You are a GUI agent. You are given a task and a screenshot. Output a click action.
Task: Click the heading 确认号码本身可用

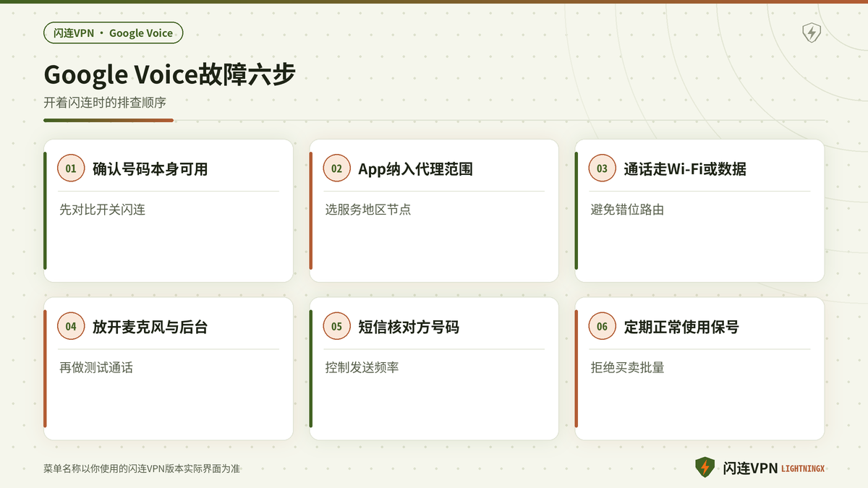[x=150, y=169]
